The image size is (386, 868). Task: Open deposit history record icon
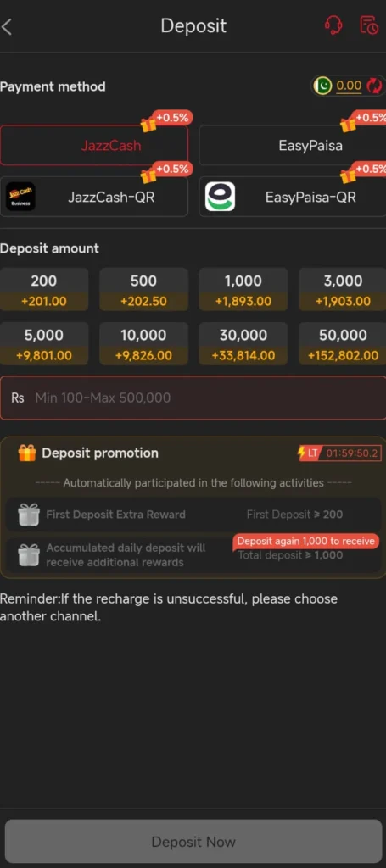369,25
